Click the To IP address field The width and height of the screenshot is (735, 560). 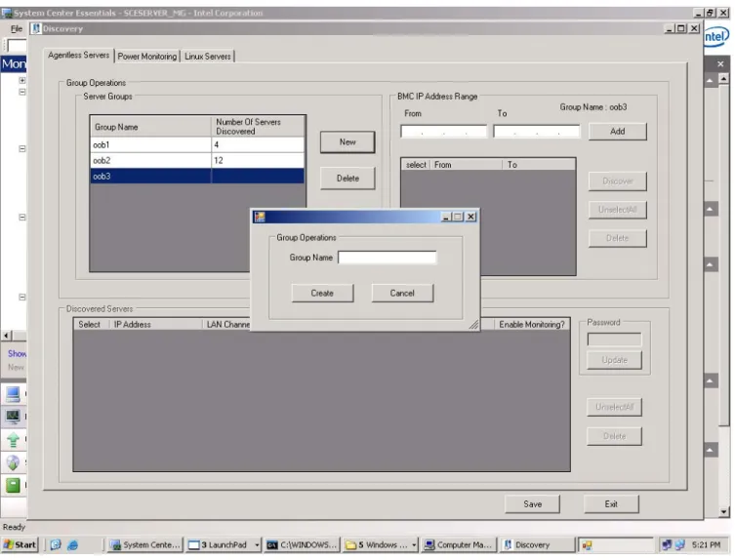[536, 131]
